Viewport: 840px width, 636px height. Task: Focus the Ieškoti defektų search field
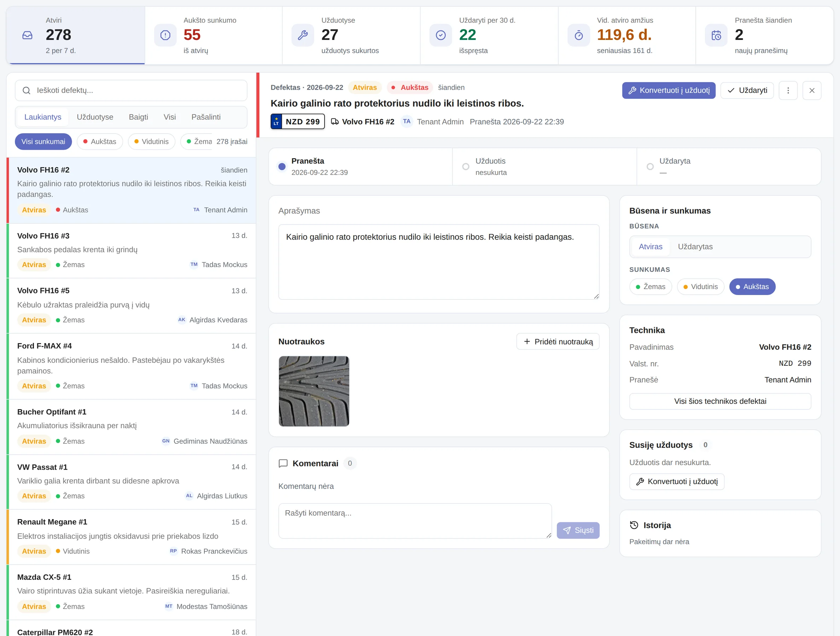pyautogui.click(x=131, y=90)
